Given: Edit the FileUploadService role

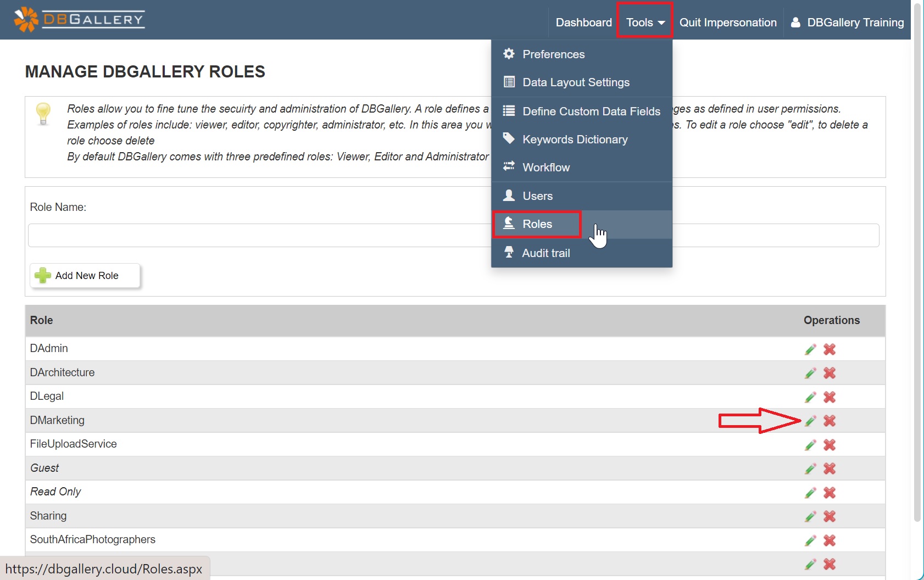Looking at the screenshot, I should click(x=810, y=445).
